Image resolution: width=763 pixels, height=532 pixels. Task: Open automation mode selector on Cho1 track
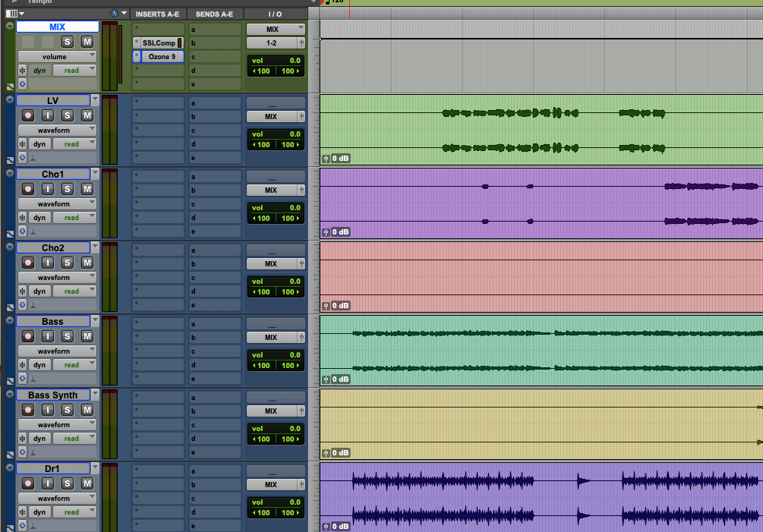[74, 217]
